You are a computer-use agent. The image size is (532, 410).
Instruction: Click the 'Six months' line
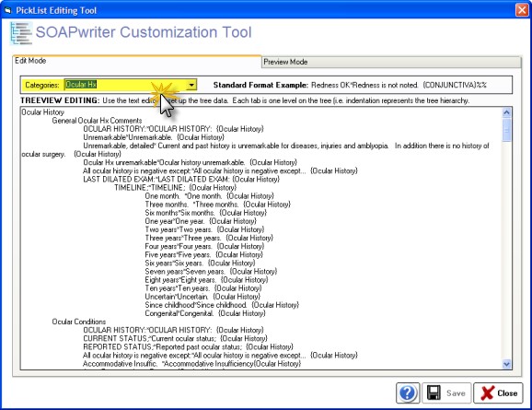pos(206,213)
